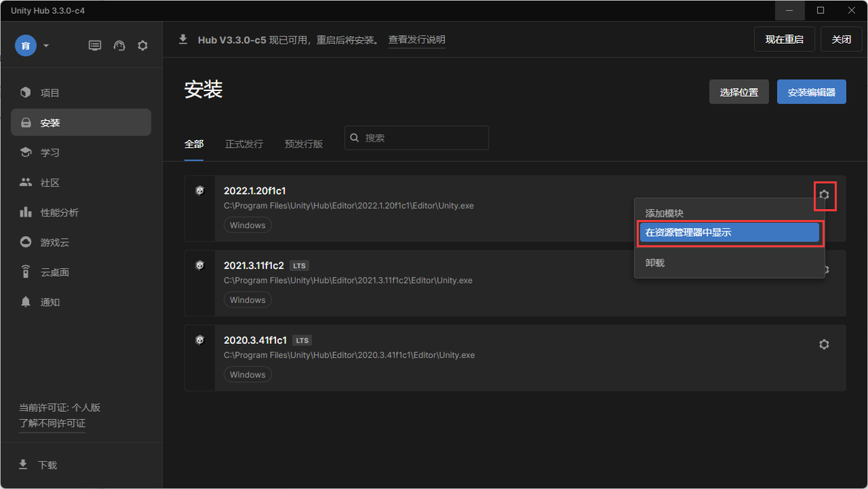Open 学习 section in sidebar
The height and width of the screenshot is (489, 868).
[x=81, y=152]
